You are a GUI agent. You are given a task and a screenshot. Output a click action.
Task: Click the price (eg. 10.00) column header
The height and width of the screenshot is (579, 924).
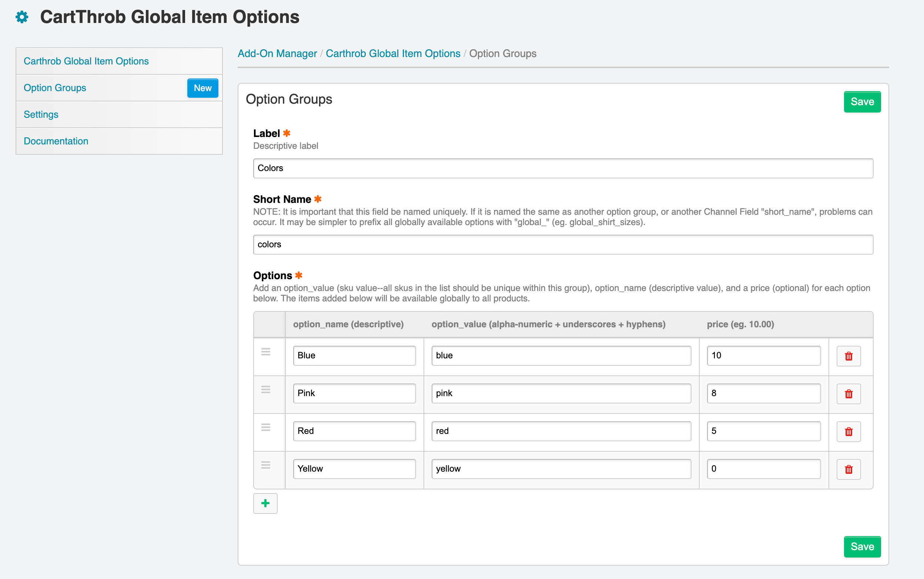click(x=740, y=324)
